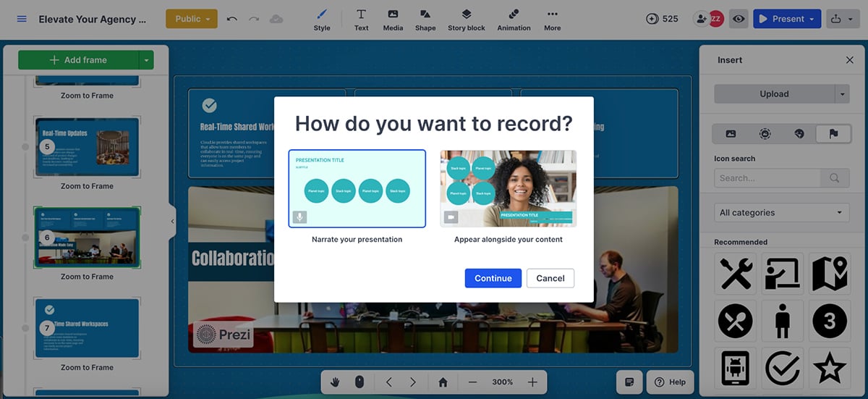Open the presenter notes icon
This screenshot has height=399, width=868.
629,382
